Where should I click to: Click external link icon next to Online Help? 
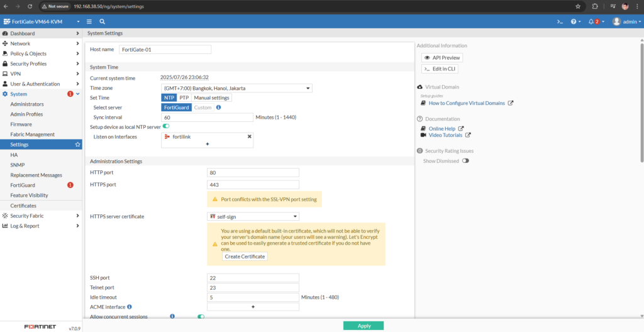coord(461,129)
